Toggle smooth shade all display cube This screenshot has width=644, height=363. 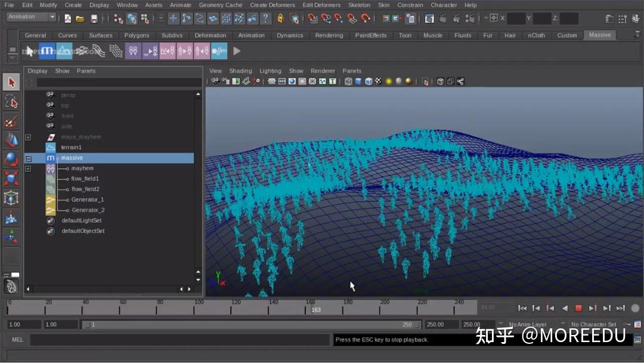click(x=358, y=81)
